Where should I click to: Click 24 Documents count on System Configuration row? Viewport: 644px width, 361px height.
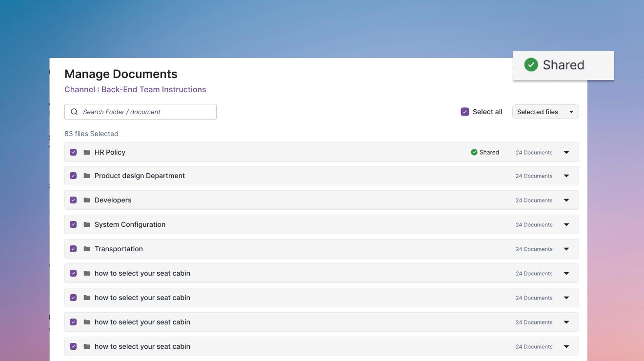(534, 224)
